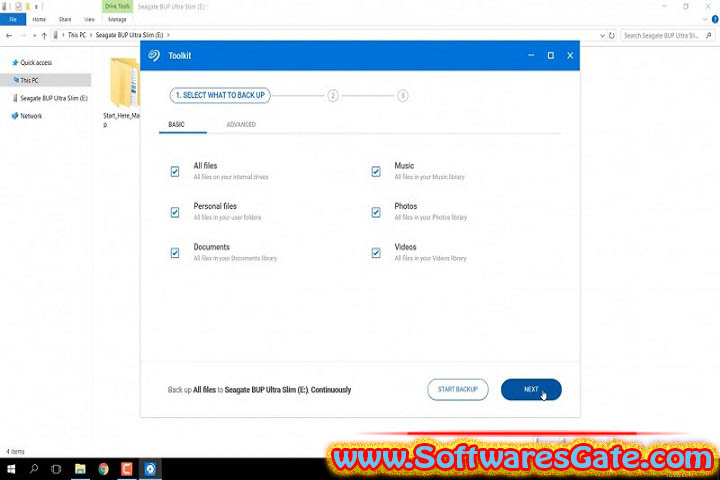Maximize the Toolkit window
Image resolution: width=720 pixels, height=480 pixels.
pos(551,56)
